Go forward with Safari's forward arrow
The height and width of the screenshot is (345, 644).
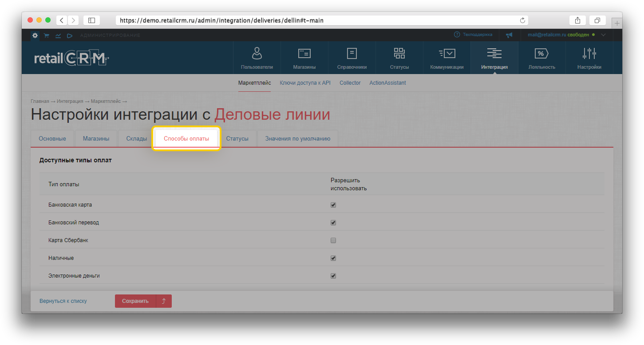pos(73,20)
